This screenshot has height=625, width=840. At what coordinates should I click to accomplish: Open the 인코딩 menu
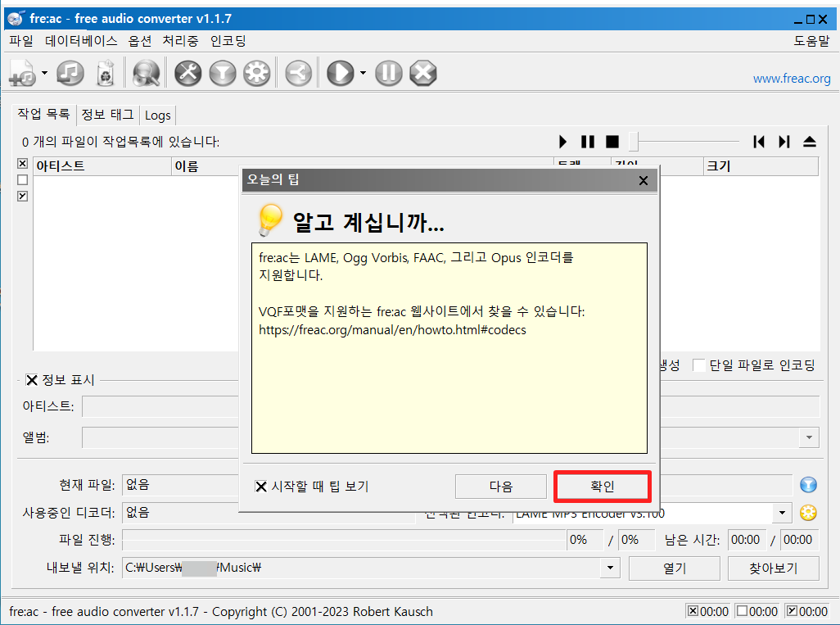[228, 41]
